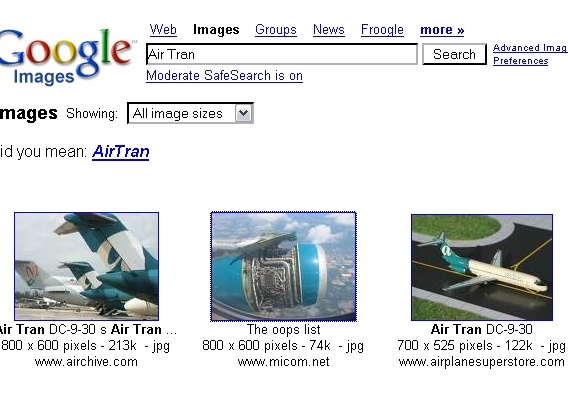Open the DC-9 tails thumbnail image
This screenshot has width=568, height=397.
click(x=86, y=266)
